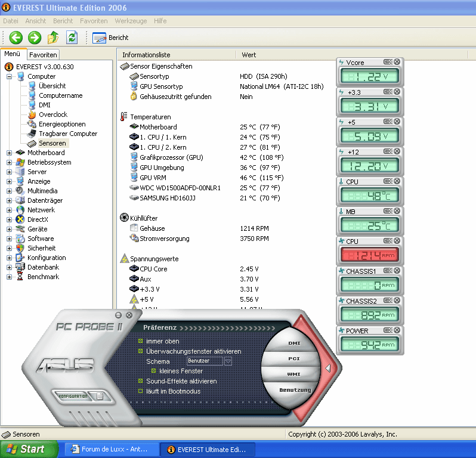476x458 pixels.
Task: Open the Ansicht menu
Action: point(36,21)
